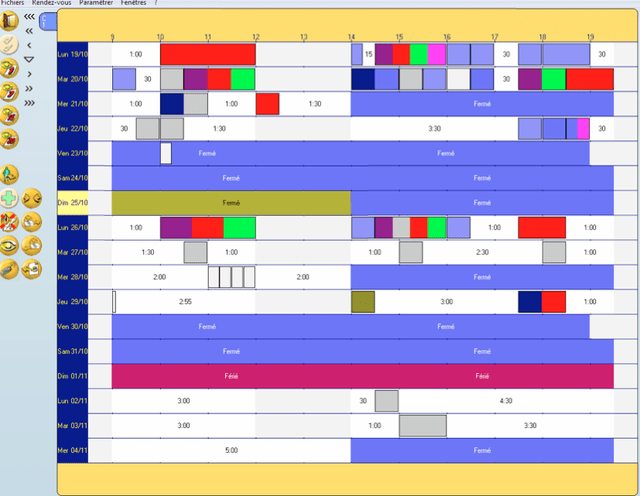640x496 pixels.
Task: Select the highlighted Dim 25/10 day label
Action: click(x=73, y=203)
